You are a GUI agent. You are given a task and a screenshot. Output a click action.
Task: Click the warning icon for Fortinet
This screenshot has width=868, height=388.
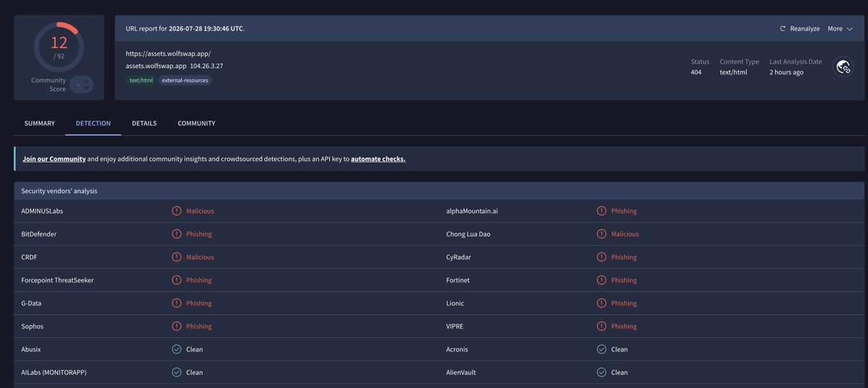point(602,280)
